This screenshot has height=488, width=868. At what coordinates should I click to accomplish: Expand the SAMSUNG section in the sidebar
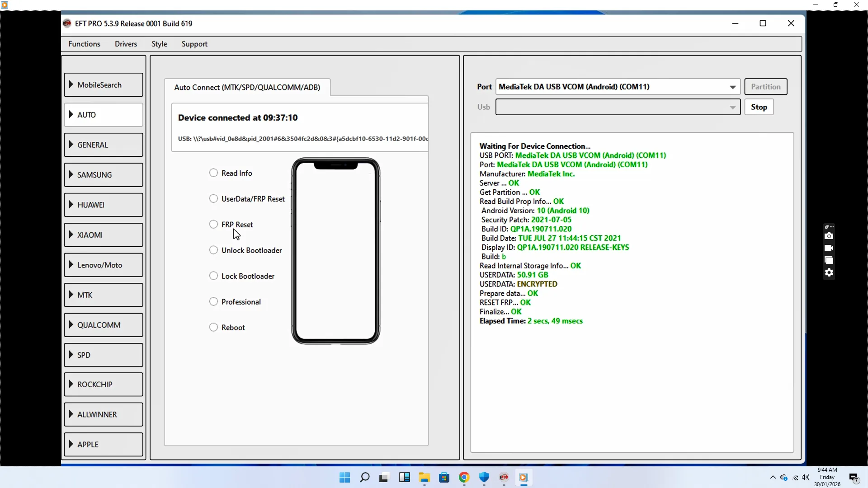coord(104,175)
